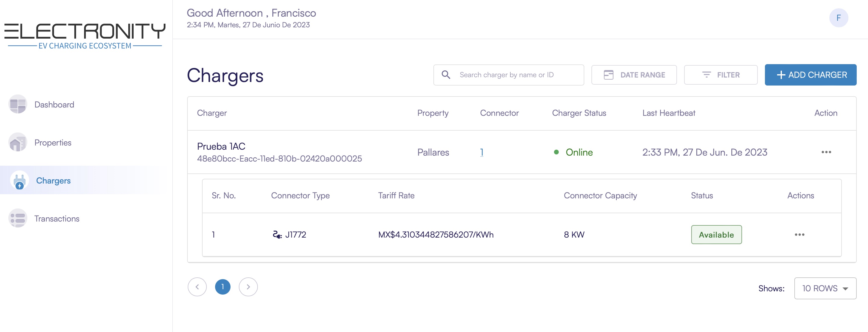Click the connector count link 1
The width and height of the screenshot is (868, 332).
point(482,152)
